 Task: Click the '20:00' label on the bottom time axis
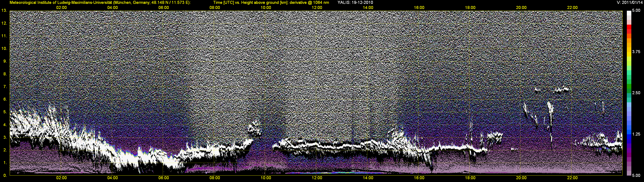point(521,178)
